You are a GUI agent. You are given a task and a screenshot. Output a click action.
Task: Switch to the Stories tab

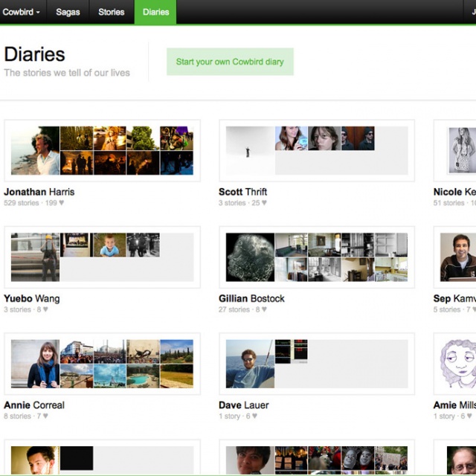tap(112, 12)
